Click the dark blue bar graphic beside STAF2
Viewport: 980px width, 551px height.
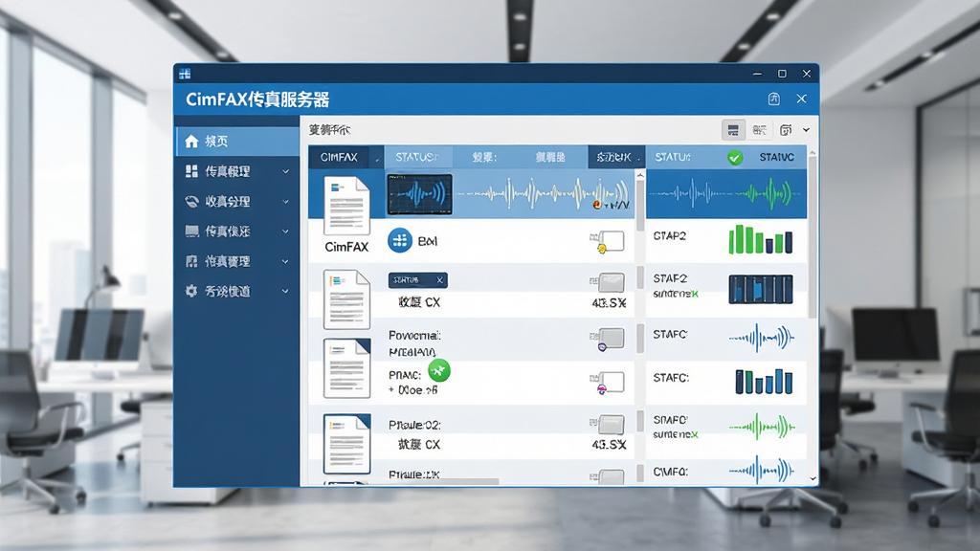(x=761, y=289)
